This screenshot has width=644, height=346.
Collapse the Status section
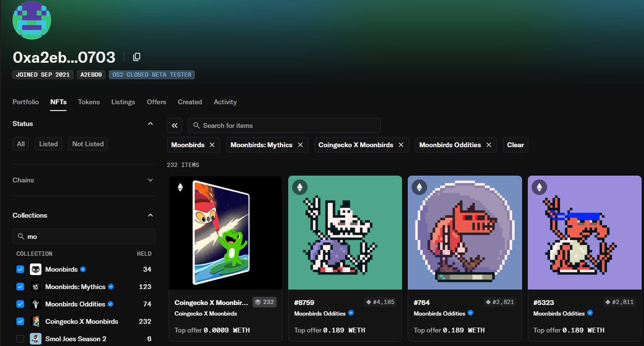150,124
